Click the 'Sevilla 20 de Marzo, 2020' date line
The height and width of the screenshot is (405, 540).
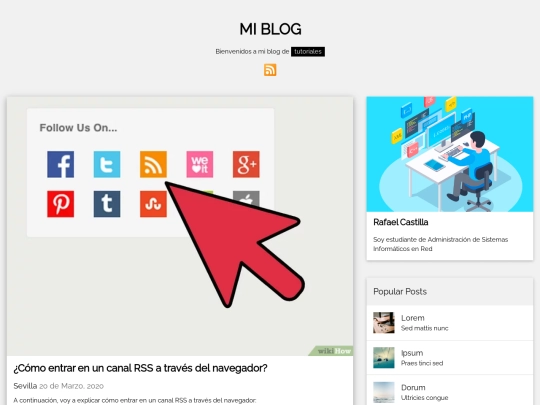(59, 386)
